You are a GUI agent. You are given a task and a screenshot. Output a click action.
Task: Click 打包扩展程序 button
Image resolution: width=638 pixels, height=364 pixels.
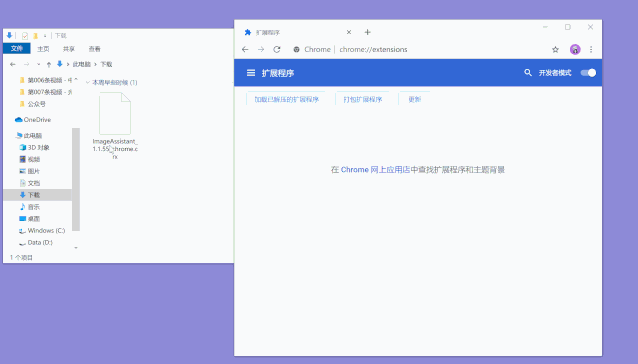(363, 99)
